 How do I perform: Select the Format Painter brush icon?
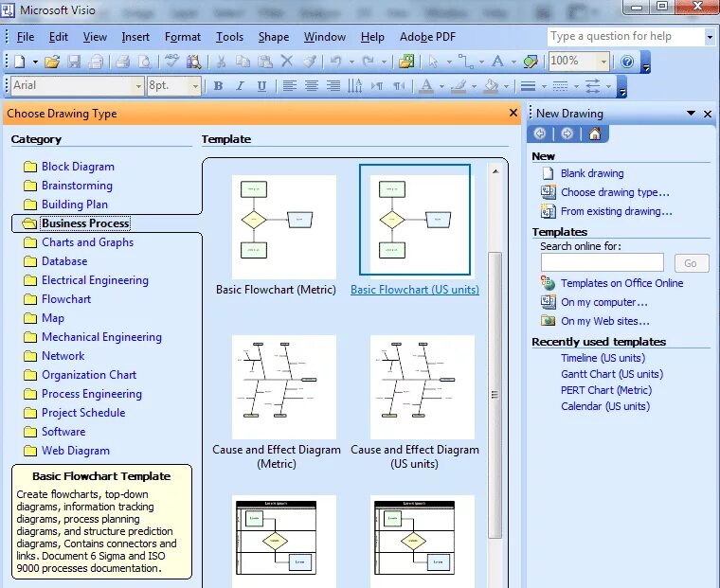pos(310,61)
